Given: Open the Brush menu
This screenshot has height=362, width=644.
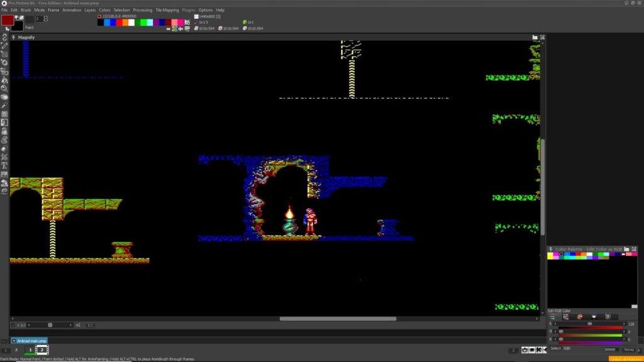Looking at the screenshot, I should (x=25, y=10).
